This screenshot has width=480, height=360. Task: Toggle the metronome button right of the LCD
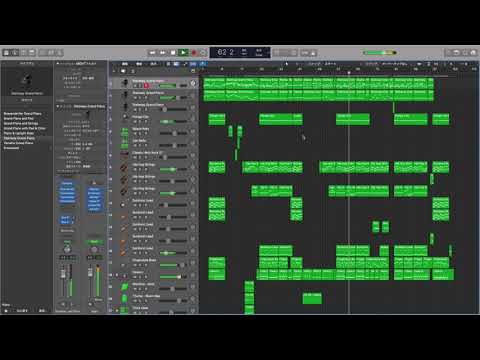313,53
